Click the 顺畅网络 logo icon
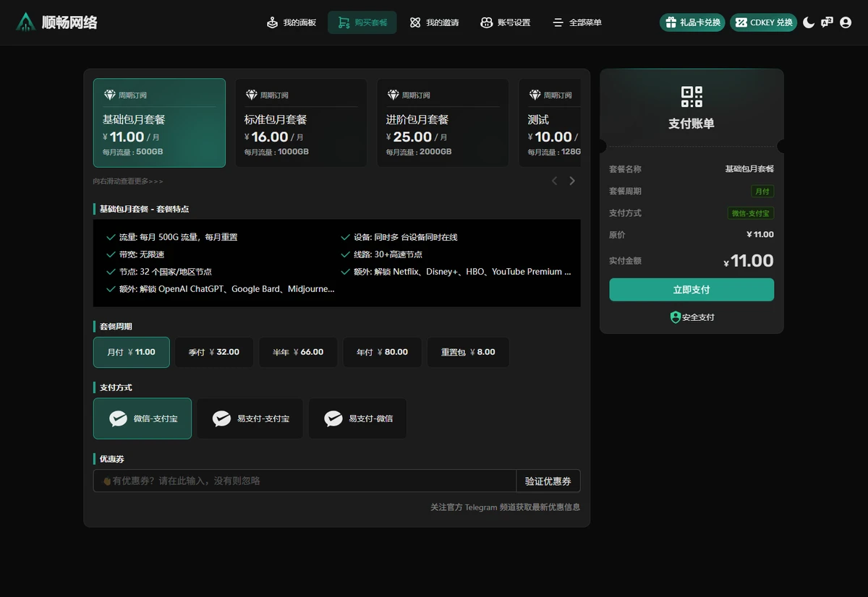Screen dimensions: 868x597 [26, 22]
